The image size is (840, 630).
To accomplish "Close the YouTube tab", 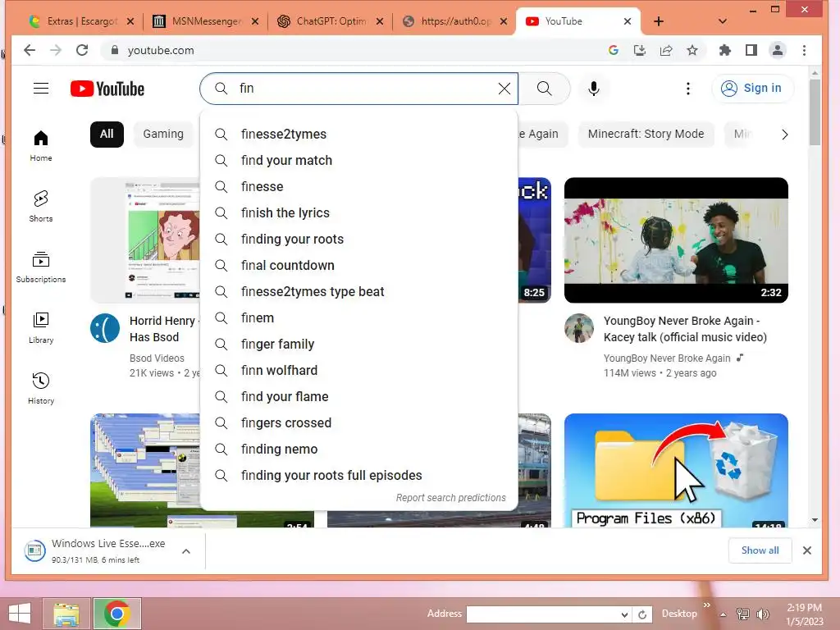I will (628, 21).
